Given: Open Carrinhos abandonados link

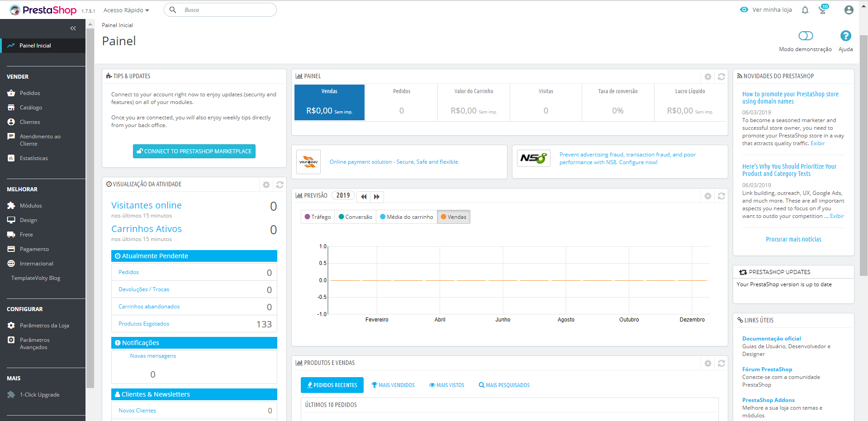Looking at the screenshot, I should [149, 307].
